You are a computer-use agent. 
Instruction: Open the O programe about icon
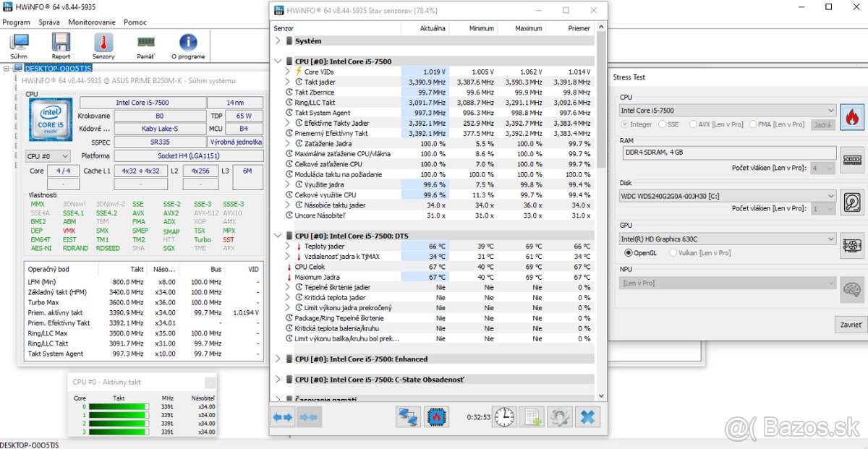coord(188,46)
